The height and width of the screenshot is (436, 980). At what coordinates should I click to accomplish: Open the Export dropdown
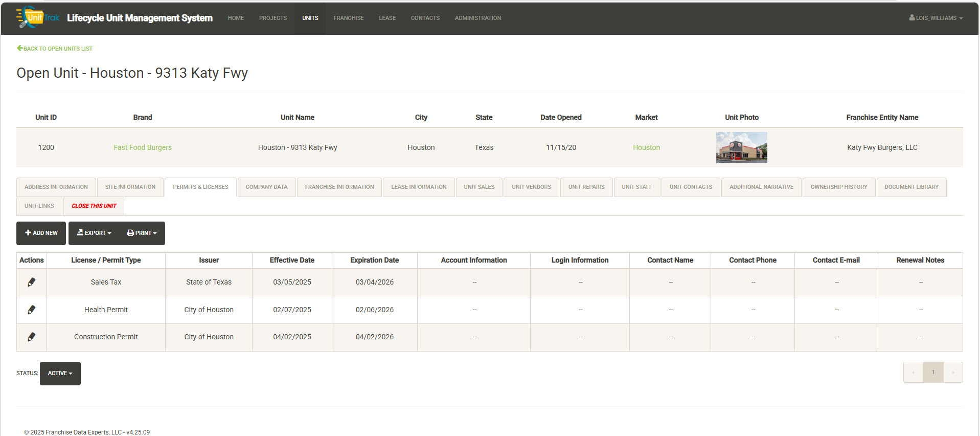[x=94, y=233]
